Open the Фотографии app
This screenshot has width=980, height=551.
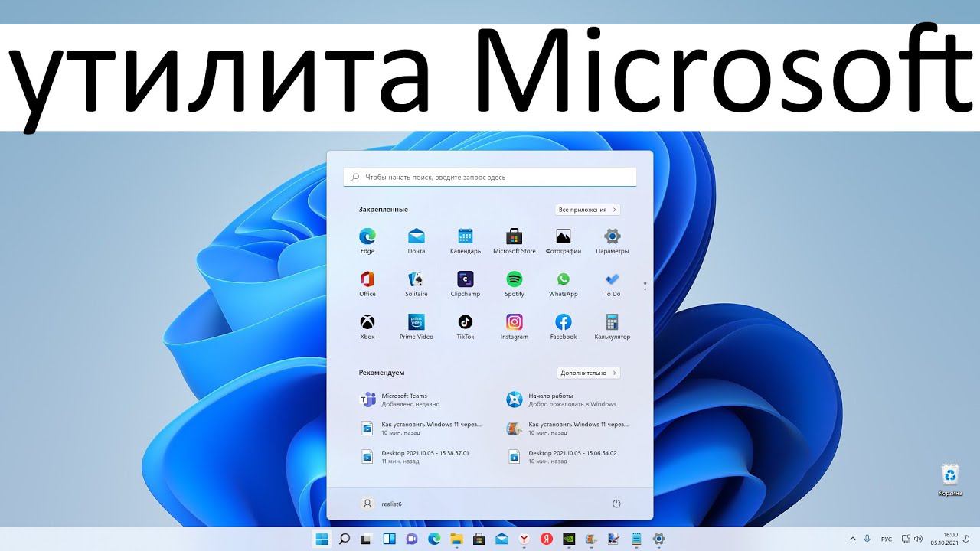(563, 240)
